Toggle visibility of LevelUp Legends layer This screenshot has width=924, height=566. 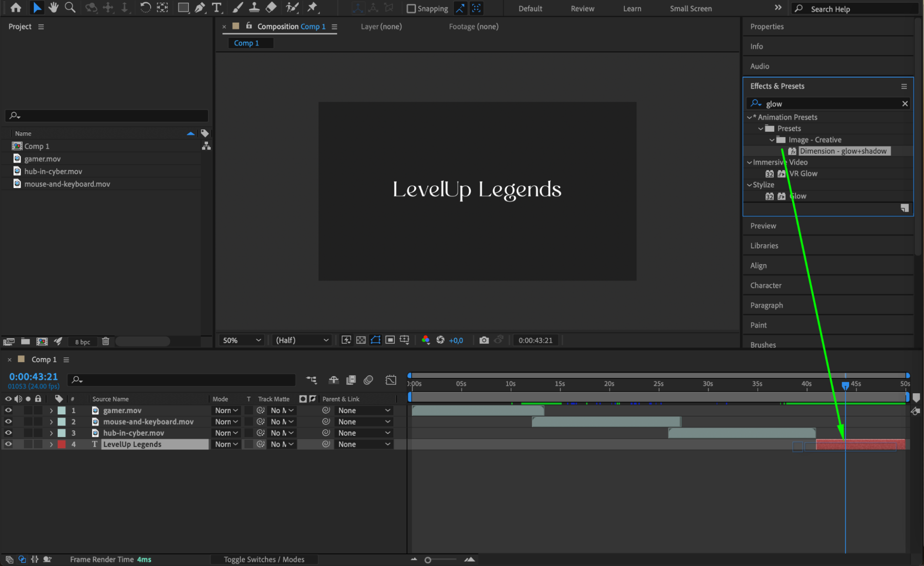[8, 444]
